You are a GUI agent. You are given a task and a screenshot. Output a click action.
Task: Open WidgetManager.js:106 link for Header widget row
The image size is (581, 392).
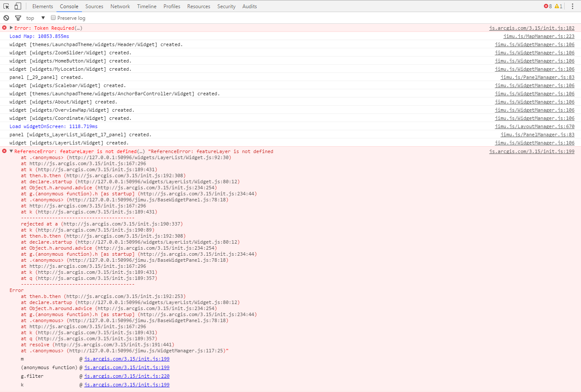(x=534, y=44)
